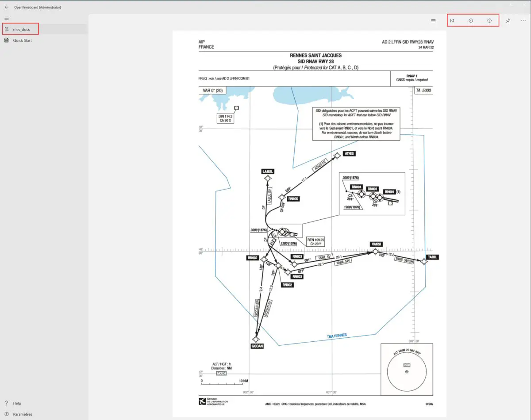This screenshot has height=420, width=531.
Task: Go back with the title bar arrow
Action: click(x=6, y=7)
